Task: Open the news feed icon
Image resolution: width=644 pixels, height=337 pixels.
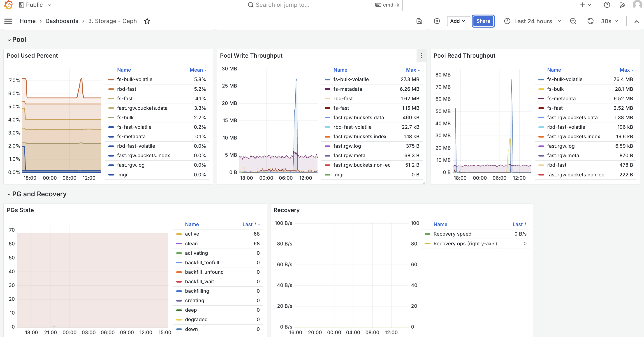Action: tap(623, 5)
